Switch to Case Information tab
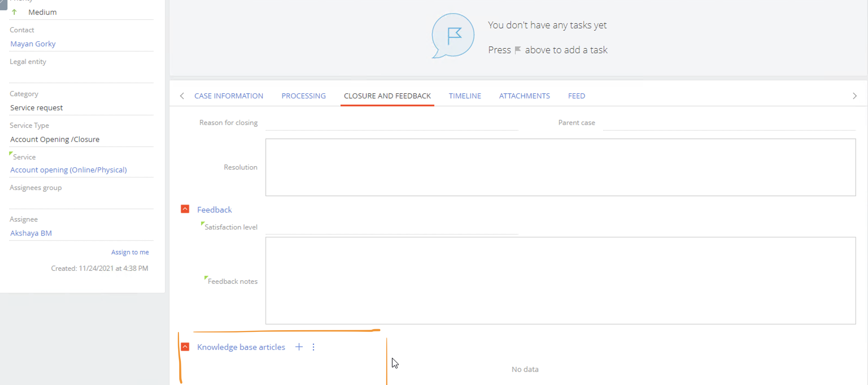Viewport: 868px width, 385px height. (x=228, y=96)
